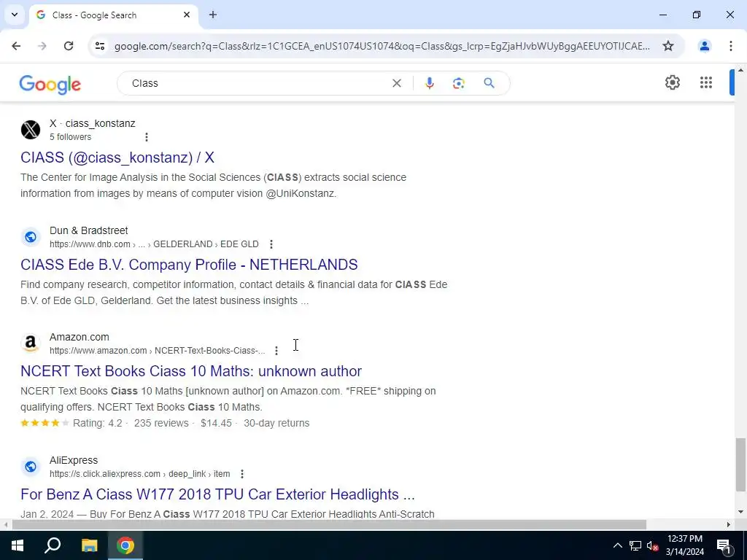The width and height of the screenshot is (747, 560).
Task: Click the AliExpress globe favicon
Action: pos(31,466)
